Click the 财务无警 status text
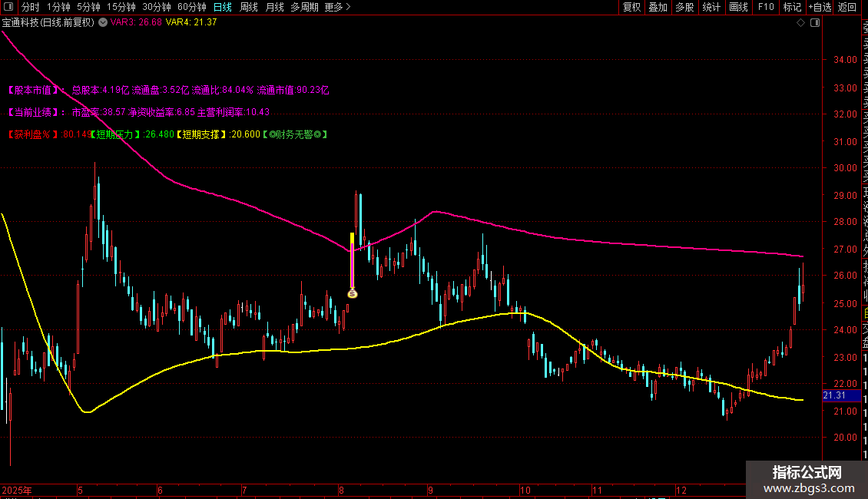This screenshot has height=499, width=868. click(x=295, y=134)
